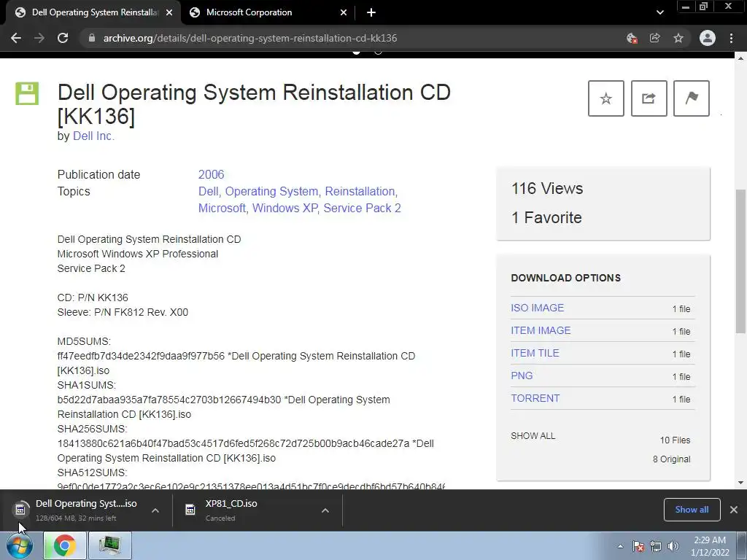Screen dimensions: 747x560
Task: Click the page vertical scrollbar thumb
Action: (x=740, y=262)
